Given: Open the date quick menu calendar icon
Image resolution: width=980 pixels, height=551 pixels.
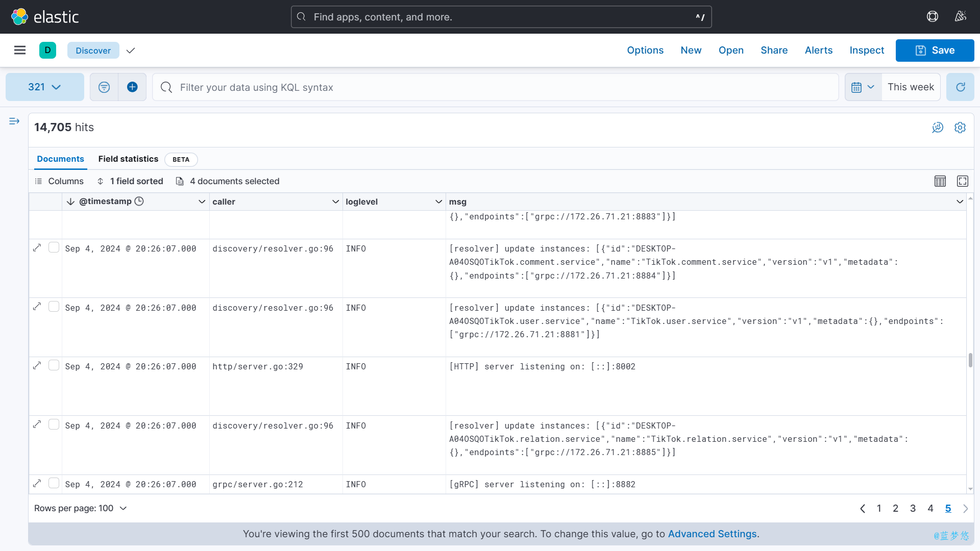Looking at the screenshot, I should (x=863, y=87).
